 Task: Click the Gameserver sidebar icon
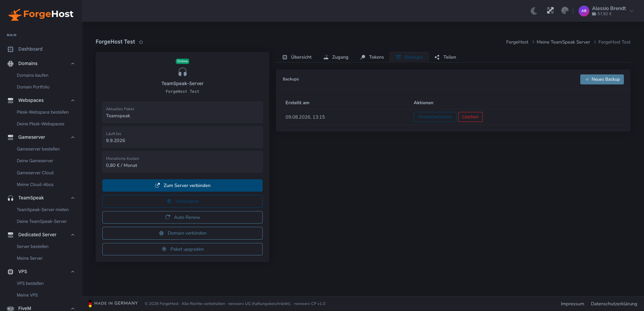10,137
